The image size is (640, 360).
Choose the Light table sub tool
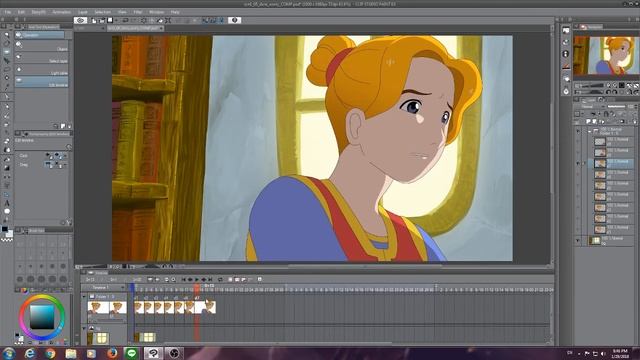pyautogui.click(x=42, y=70)
